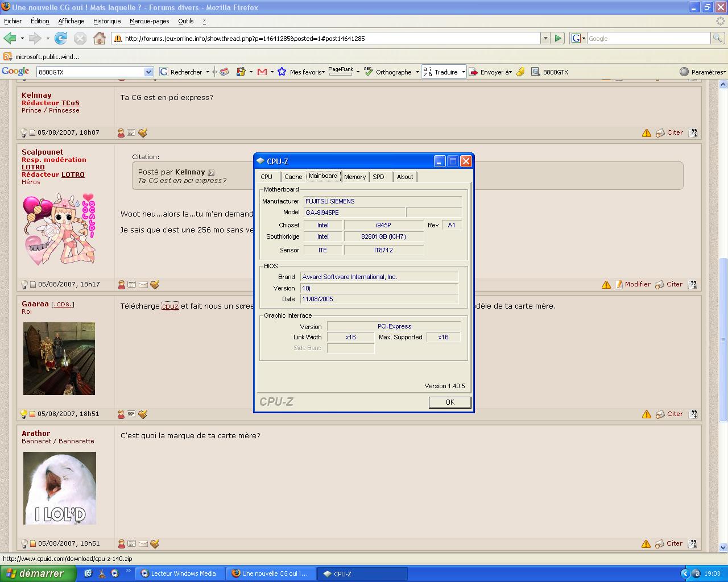The width and height of the screenshot is (728, 582).
Task: Click the view-post arrow next to Kelnnay quote
Action: (x=211, y=172)
